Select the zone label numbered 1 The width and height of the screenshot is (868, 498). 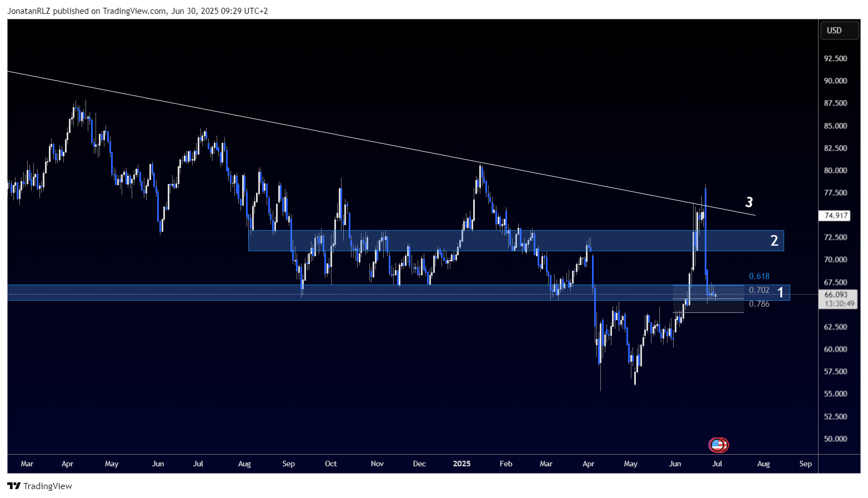tap(780, 292)
